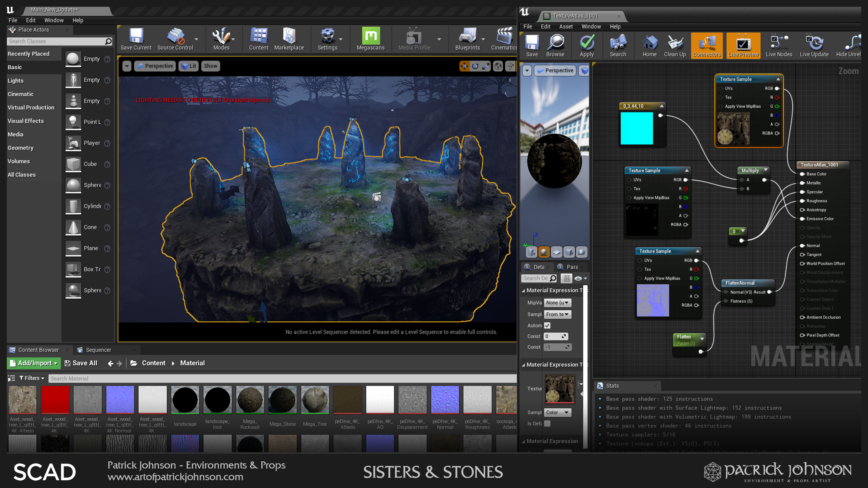The width and height of the screenshot is (868, 488).
Task: Select sphere preview mesh icon
Action: [x=544, y=252]
